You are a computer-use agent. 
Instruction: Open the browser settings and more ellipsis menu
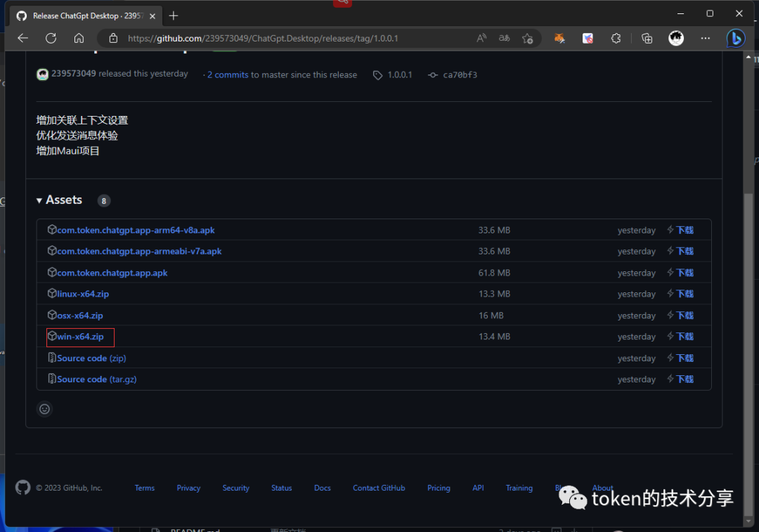click(706, 38)
